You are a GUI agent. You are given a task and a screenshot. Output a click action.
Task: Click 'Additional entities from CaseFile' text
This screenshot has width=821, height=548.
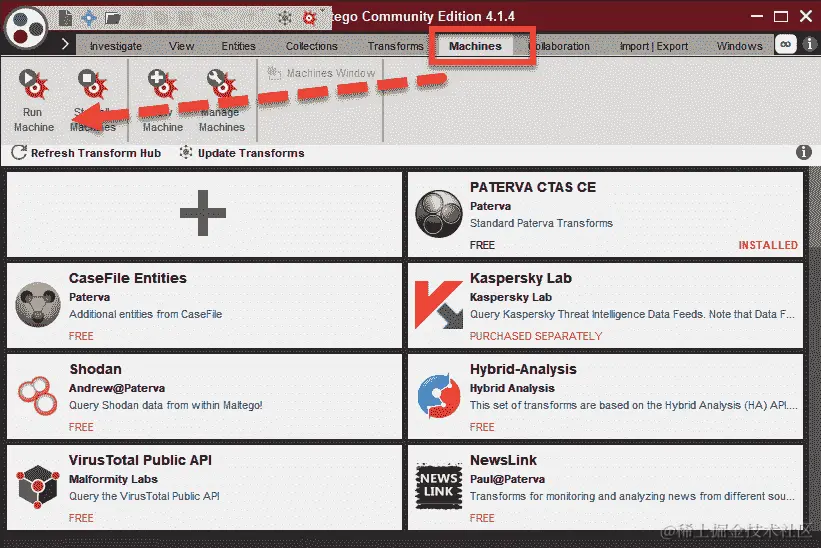[146, 314]
